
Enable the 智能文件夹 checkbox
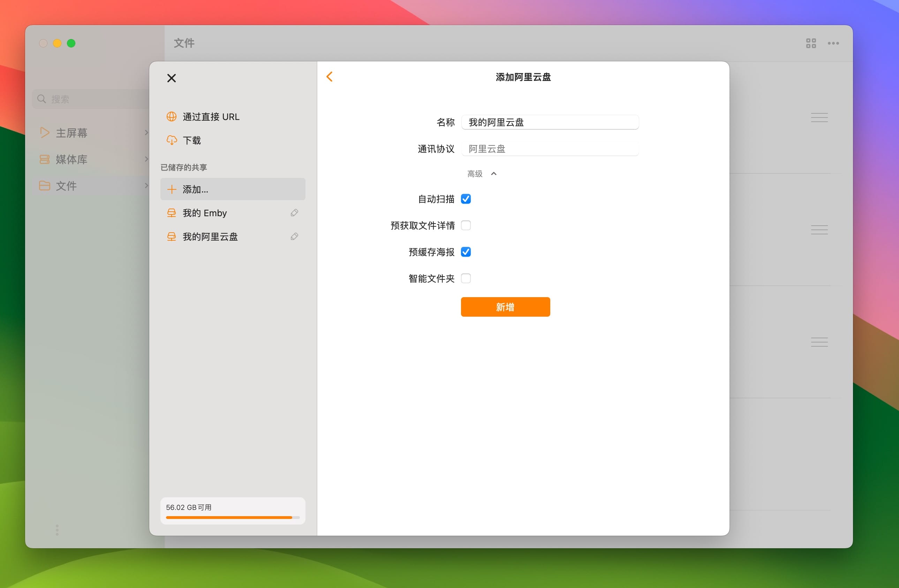[466, 278]
